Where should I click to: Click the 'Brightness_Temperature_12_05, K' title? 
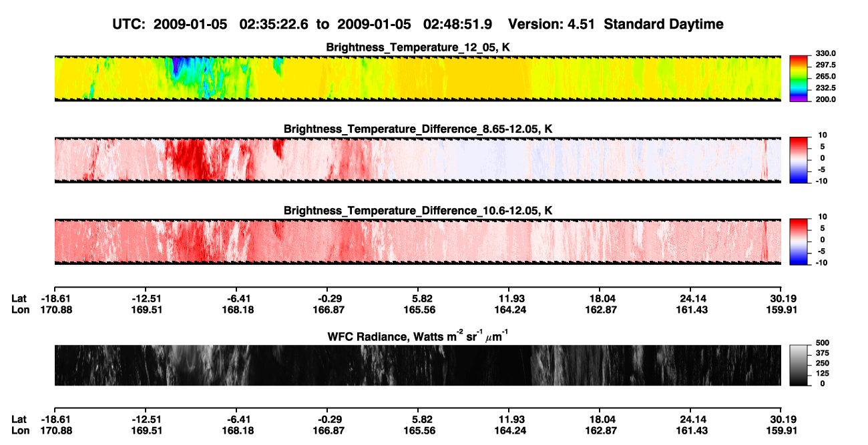coord(418,47)
